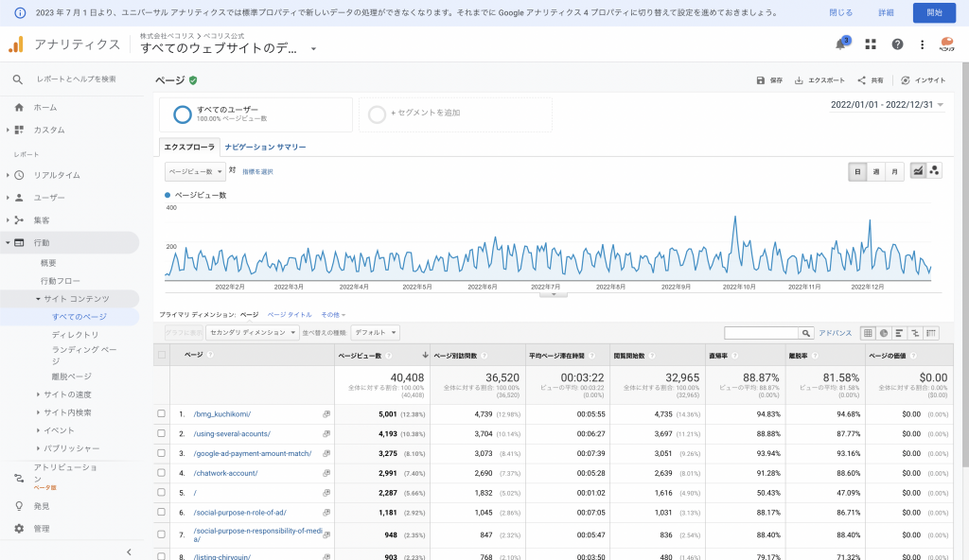Select the pivot table view icon

(x=931, y=333)
